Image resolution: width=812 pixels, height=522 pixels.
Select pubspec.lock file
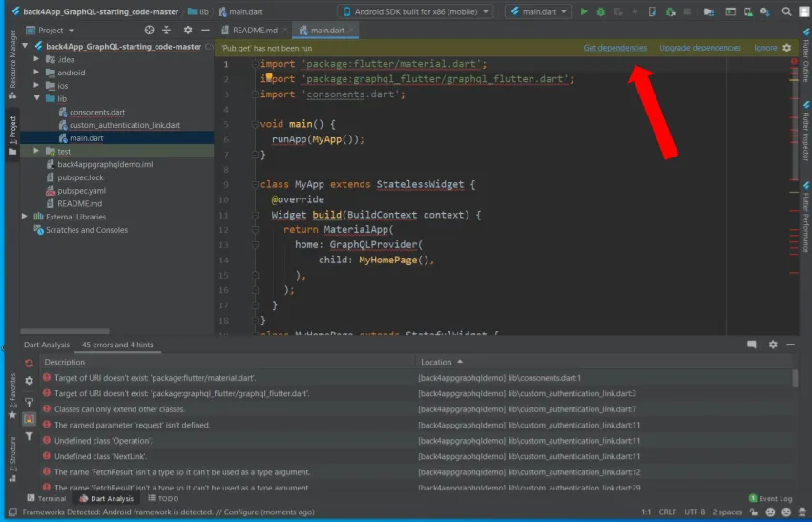point(80,177)
